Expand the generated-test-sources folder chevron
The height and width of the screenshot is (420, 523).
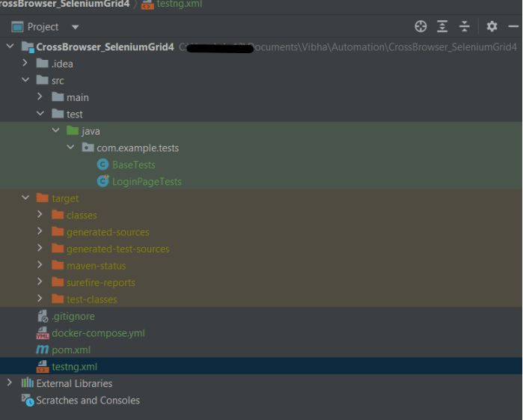(40, 248)
